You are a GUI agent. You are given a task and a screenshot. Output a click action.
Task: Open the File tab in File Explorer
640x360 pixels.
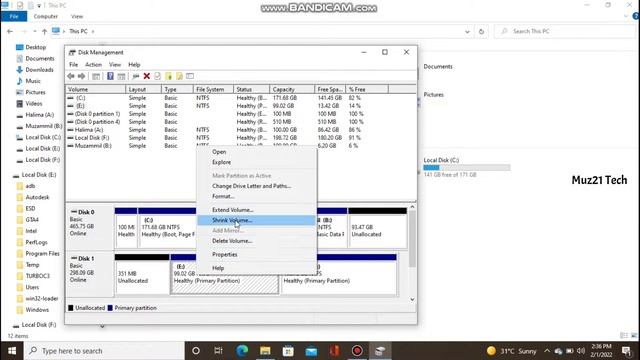pyautogui.click(x=14, y=16)
